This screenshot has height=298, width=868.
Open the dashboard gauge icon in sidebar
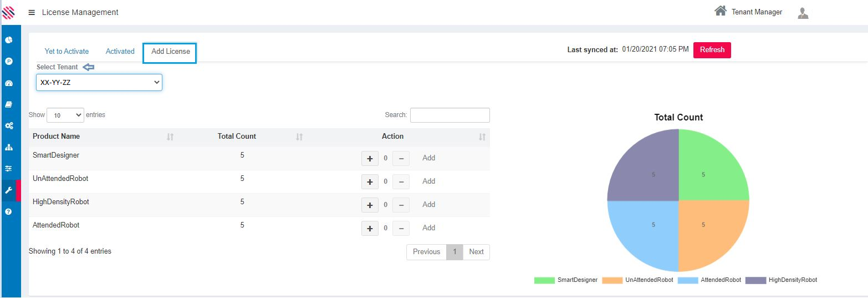pyautogui.click(x=9, y=83)
